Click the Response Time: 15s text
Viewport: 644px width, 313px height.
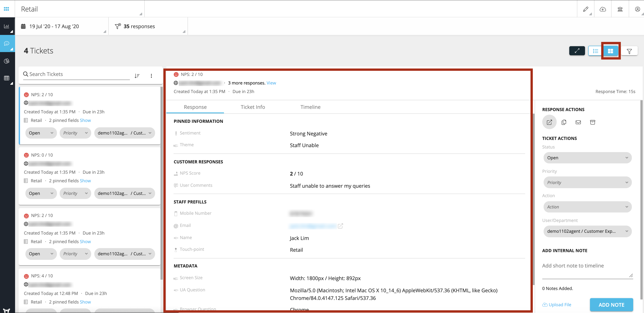click(615, 91)
